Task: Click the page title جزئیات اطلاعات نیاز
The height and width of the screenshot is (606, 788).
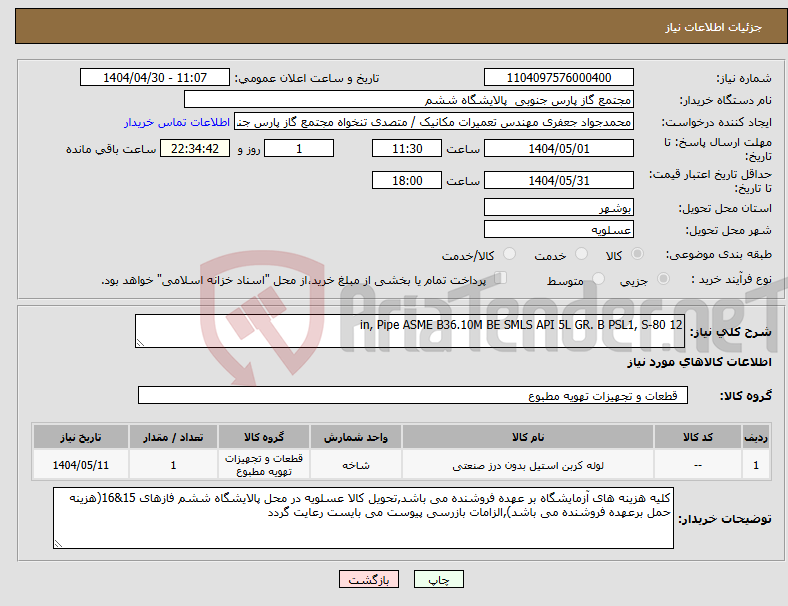Action: pyautogui.click(x=714, y=27)
